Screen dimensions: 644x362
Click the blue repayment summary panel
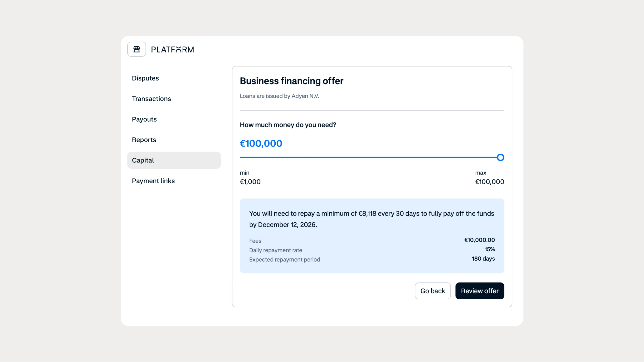point(372,236)
